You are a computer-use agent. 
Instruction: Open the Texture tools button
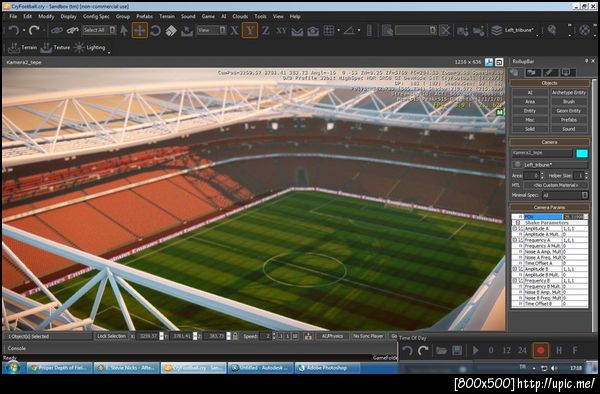point(55,47)
